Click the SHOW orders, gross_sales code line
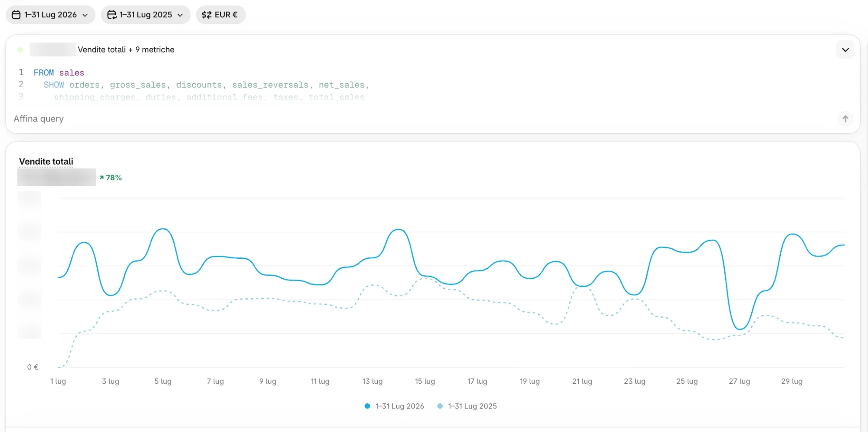The height and width of the screenshot is (432, 868). pos(206,85)
